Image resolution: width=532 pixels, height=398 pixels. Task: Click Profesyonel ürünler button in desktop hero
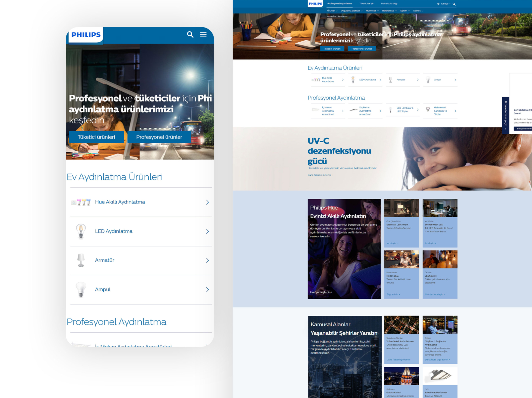click(362, 49)
